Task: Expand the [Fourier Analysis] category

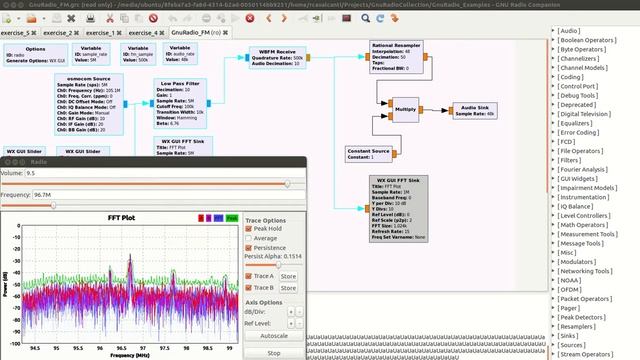Action: [x=553, y=169]
